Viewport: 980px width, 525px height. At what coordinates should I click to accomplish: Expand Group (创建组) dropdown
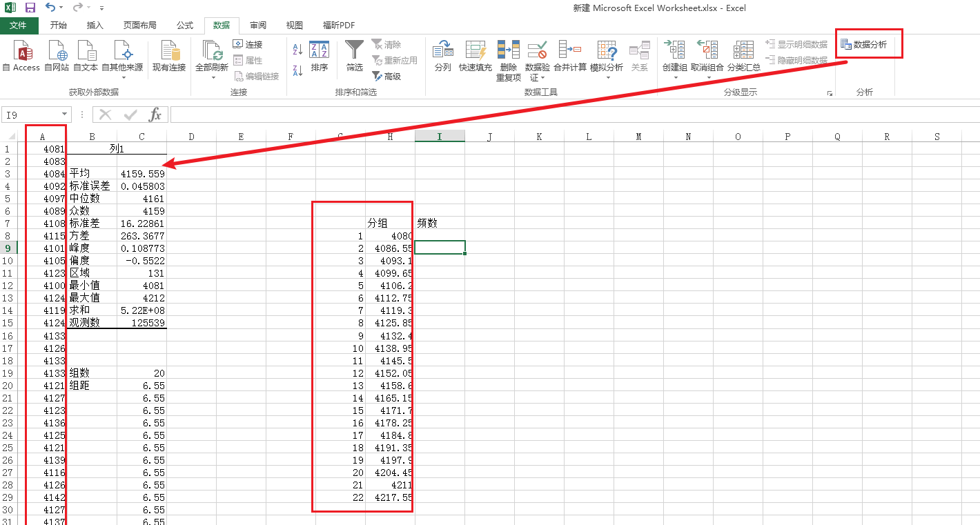tap(675, 77)
